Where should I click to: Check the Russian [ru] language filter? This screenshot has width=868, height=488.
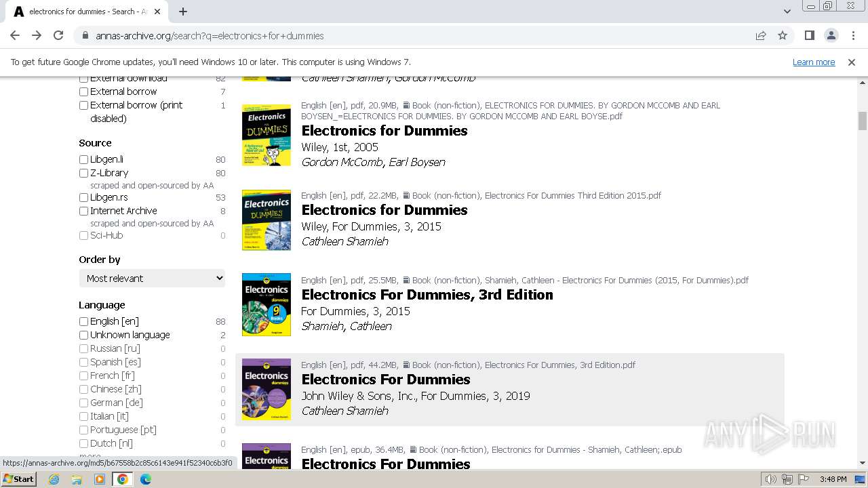coord(83,348)
